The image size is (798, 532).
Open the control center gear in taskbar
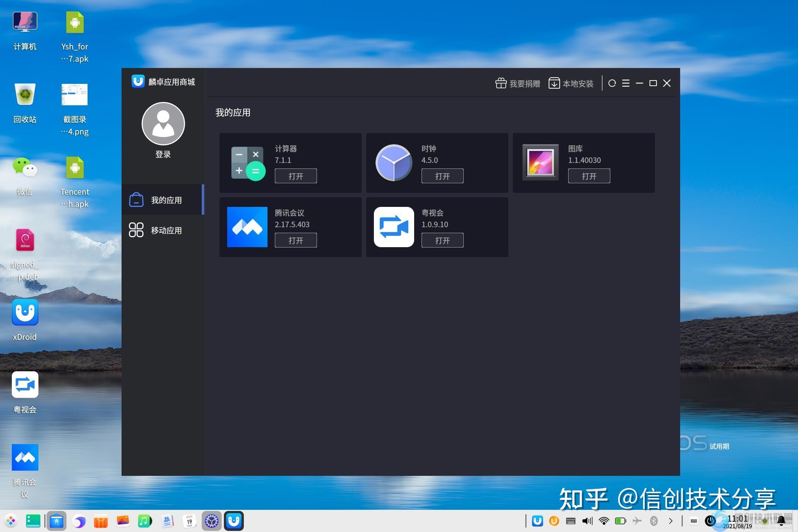[x=212, y=521]
